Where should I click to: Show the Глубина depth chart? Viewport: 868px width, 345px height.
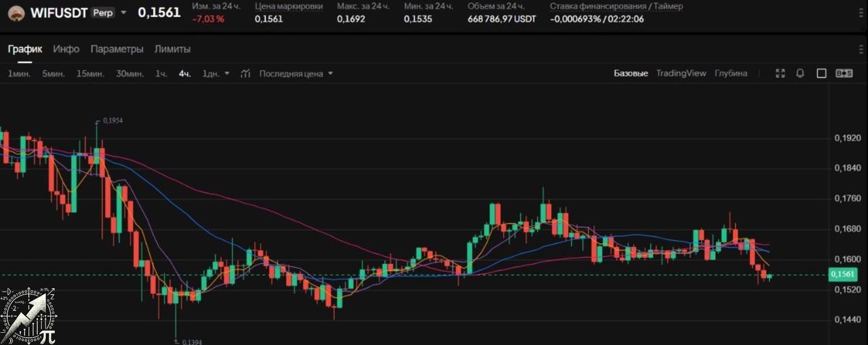click(x=731, y=73)
